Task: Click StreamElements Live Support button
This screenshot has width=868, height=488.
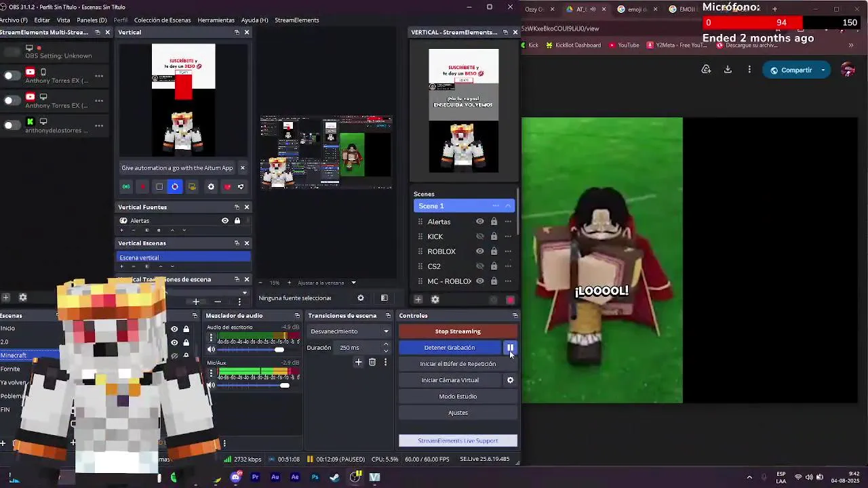Action: click(x=458, y=441)
